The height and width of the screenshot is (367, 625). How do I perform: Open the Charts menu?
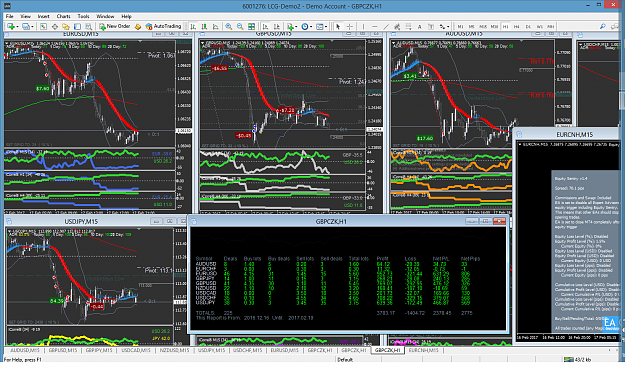(x=63, y=16)
